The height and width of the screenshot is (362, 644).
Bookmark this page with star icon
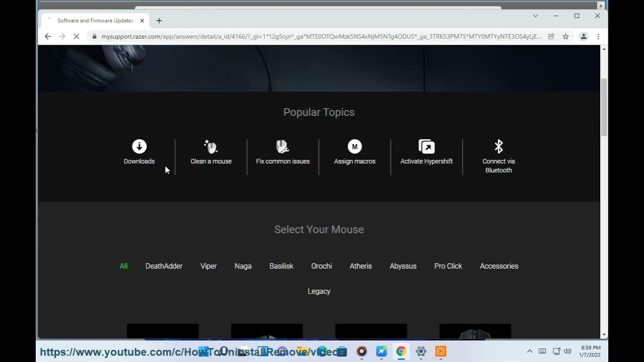pyautogui.click(x=566, y=36)
